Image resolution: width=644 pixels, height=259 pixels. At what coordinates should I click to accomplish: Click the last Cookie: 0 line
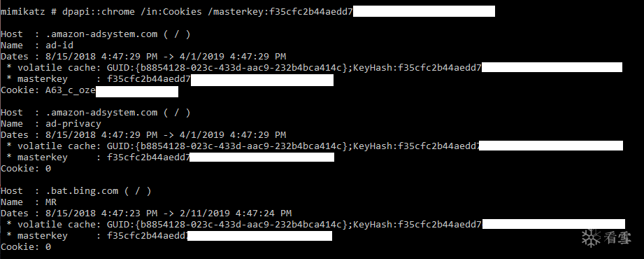tap(25, 247)
